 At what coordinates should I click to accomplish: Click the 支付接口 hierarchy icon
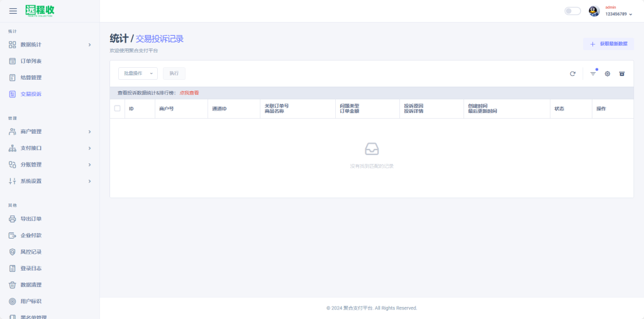[13, 148]
